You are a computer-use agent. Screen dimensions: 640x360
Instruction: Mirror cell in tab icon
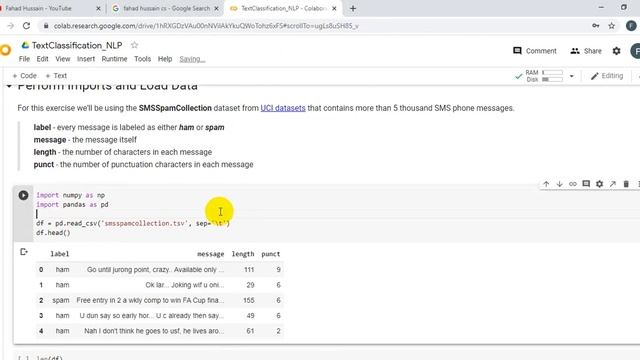[613, 184]
